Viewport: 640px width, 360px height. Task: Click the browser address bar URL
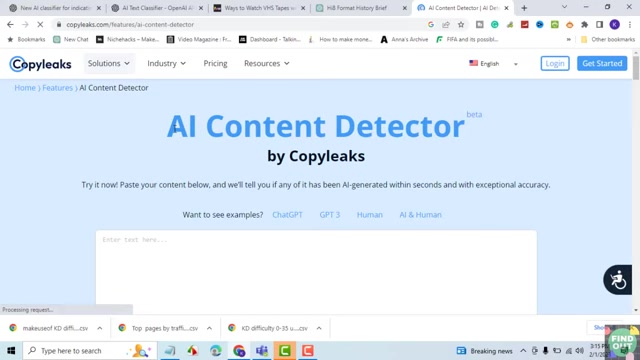click(x=130, y=24)
